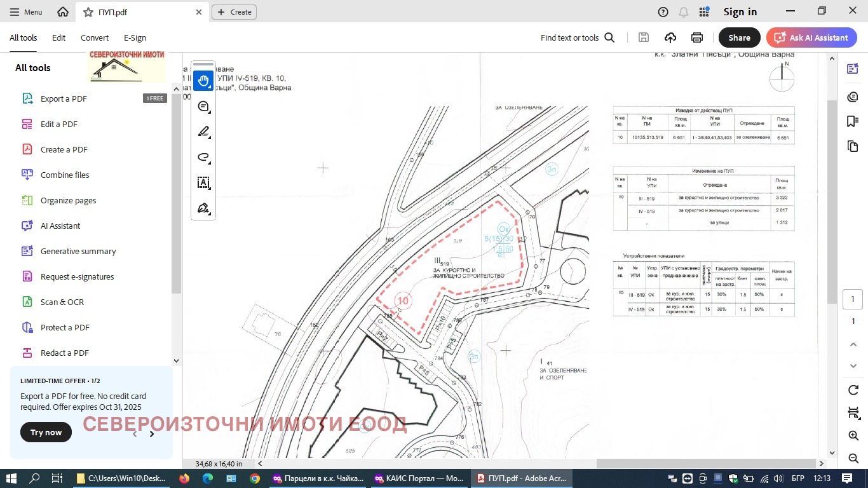Zoom in using the magnifier plus icon
Viewport: 868px width, 488px height.
click(853, 436)
